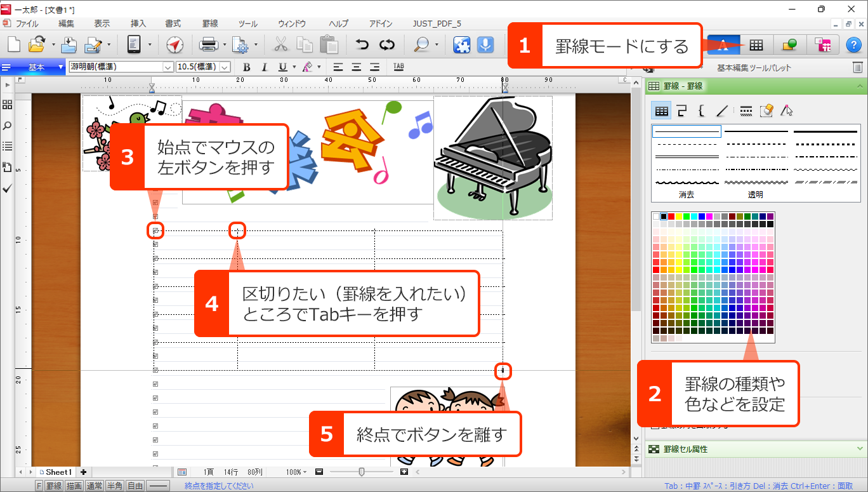The width and height of the screenshot is (868, 492).
Task: Select the ruled line eraser tool
Action: (x=766, y=111)
